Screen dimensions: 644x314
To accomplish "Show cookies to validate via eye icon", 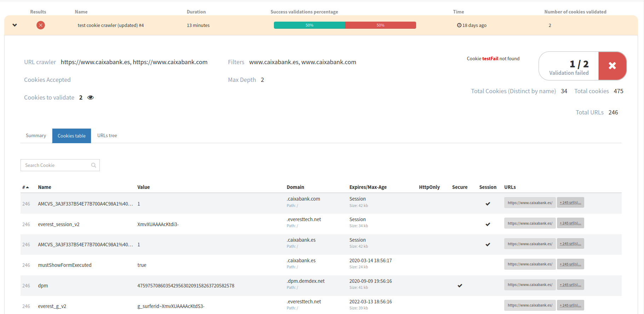I will 91,97.
